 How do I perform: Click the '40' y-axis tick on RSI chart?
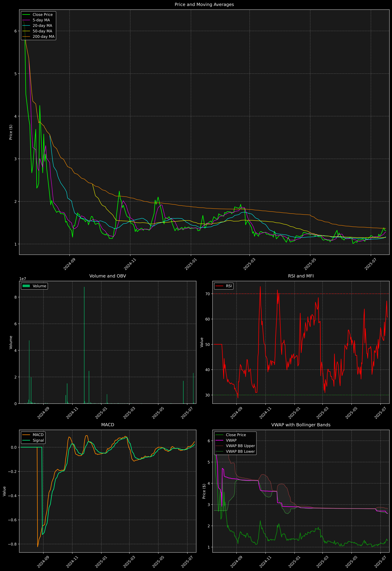[208, 370]
